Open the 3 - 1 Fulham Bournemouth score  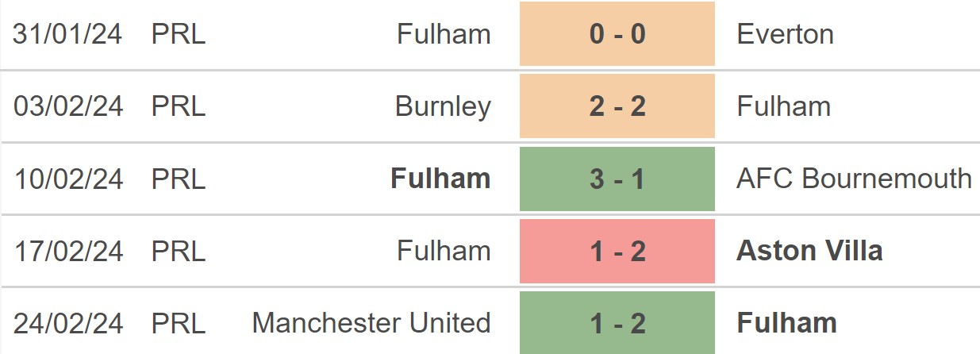(617, 179)
